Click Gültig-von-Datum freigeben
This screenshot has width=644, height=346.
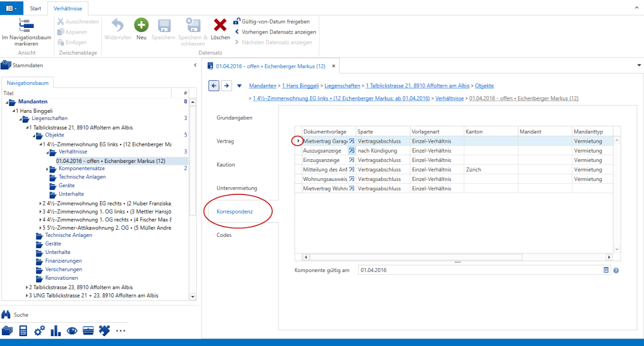[x=272, y=22]
